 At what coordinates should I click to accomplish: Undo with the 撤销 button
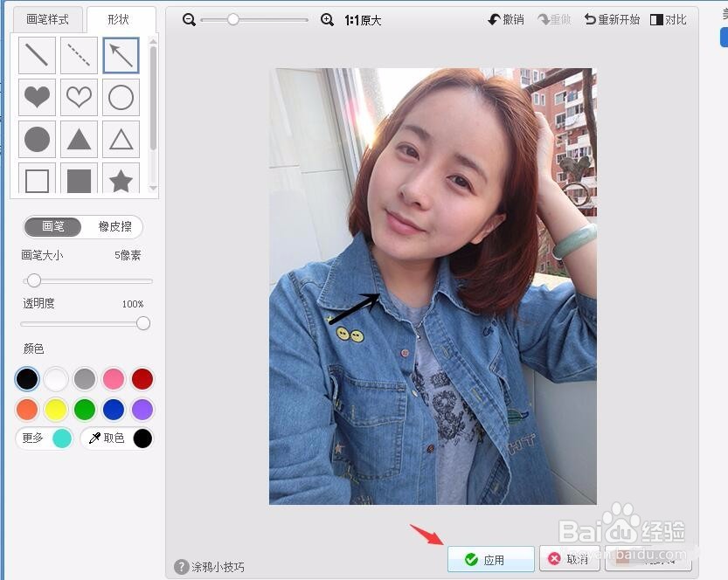[x=506, y=20]
